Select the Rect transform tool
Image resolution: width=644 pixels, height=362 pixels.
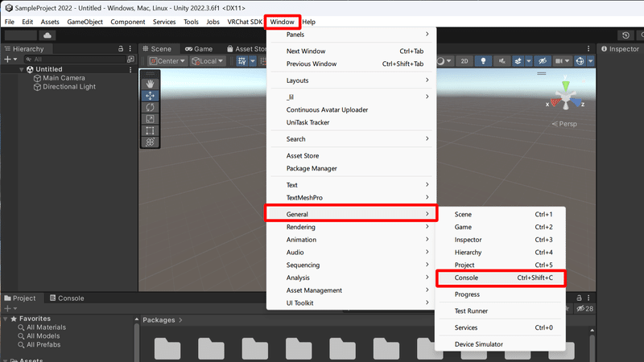point(150,130)
